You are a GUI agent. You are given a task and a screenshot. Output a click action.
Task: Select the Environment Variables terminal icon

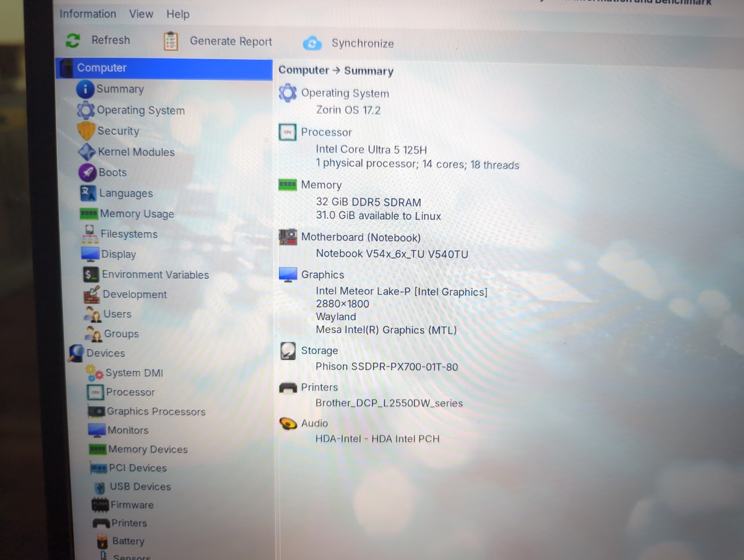tap(91, 274)
